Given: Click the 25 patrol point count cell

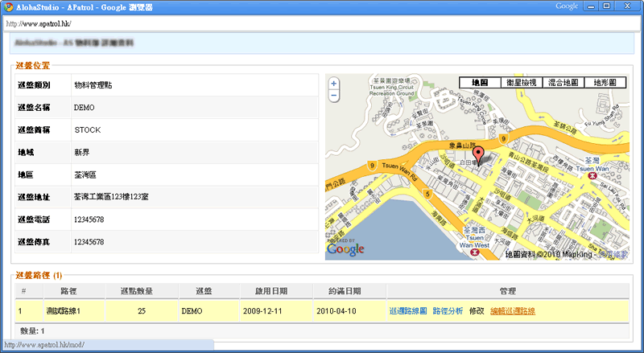Looking at the screenshot, I should (142, 311).
